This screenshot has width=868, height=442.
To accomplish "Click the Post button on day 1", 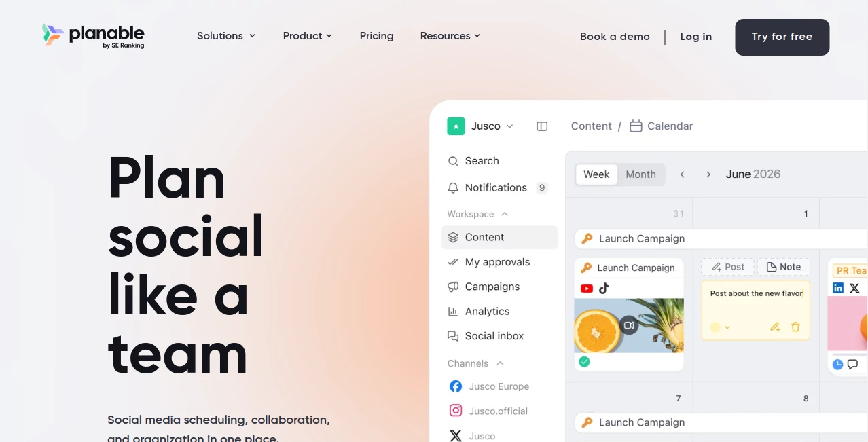I will click(728, 267).
